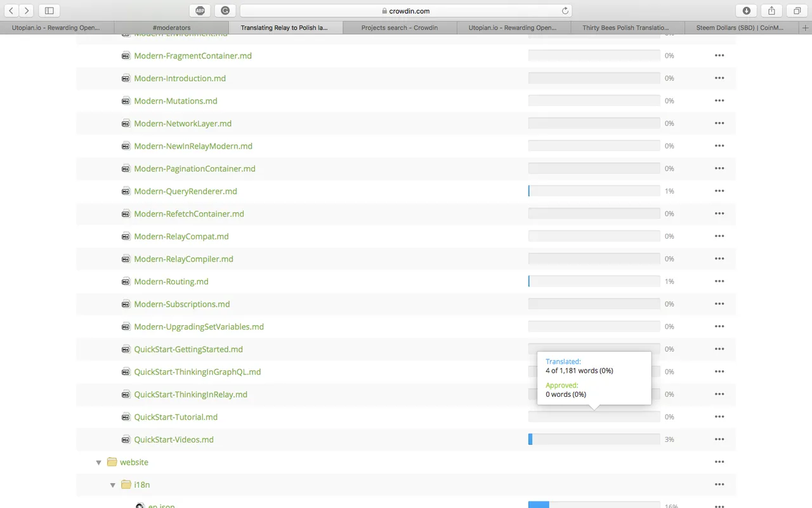Open Modern-FragmentContainer.md file

point(193,56)
